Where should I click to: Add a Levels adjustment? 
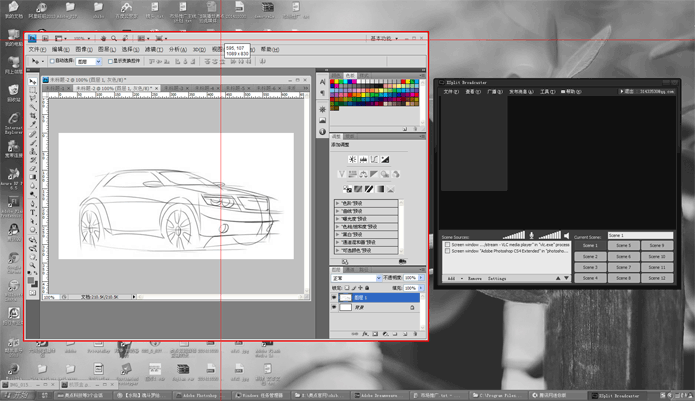coord(363,160)
